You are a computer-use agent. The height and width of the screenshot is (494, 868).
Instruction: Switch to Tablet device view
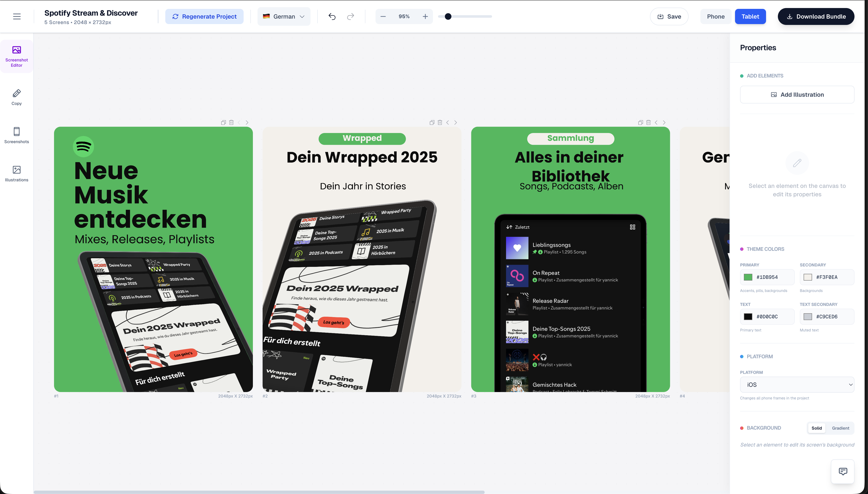tap(750, 16)
